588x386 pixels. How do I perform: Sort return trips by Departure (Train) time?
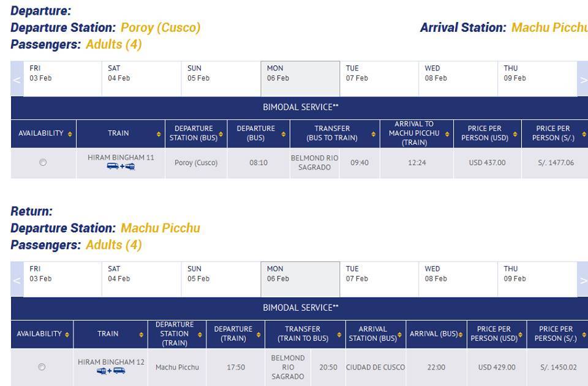tap(258, 335)
